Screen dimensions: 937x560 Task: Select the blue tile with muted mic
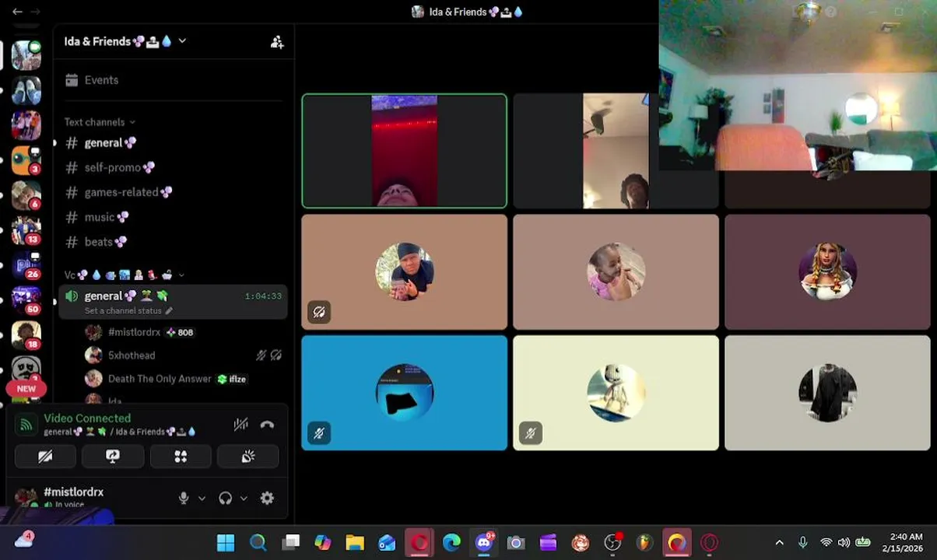[404, 393]
